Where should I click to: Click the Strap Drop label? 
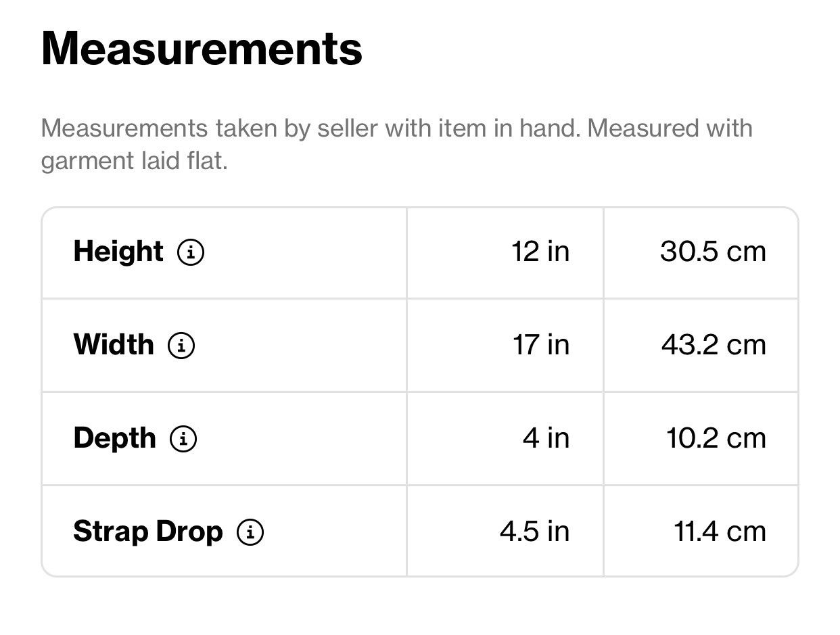148,532
